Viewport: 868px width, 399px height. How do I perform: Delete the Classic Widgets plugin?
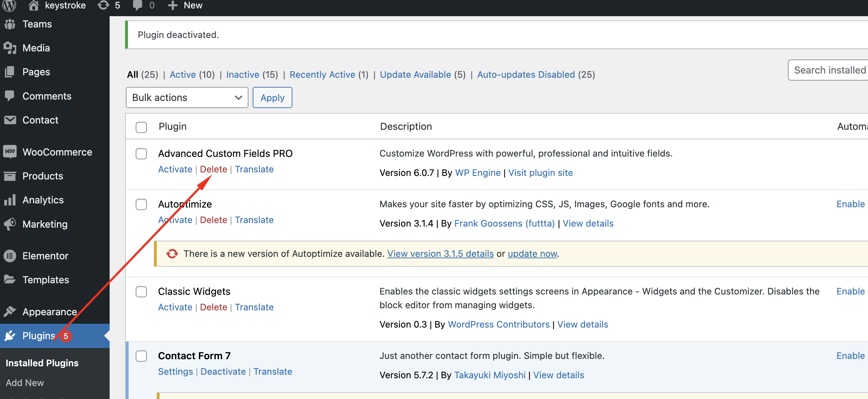214,307
